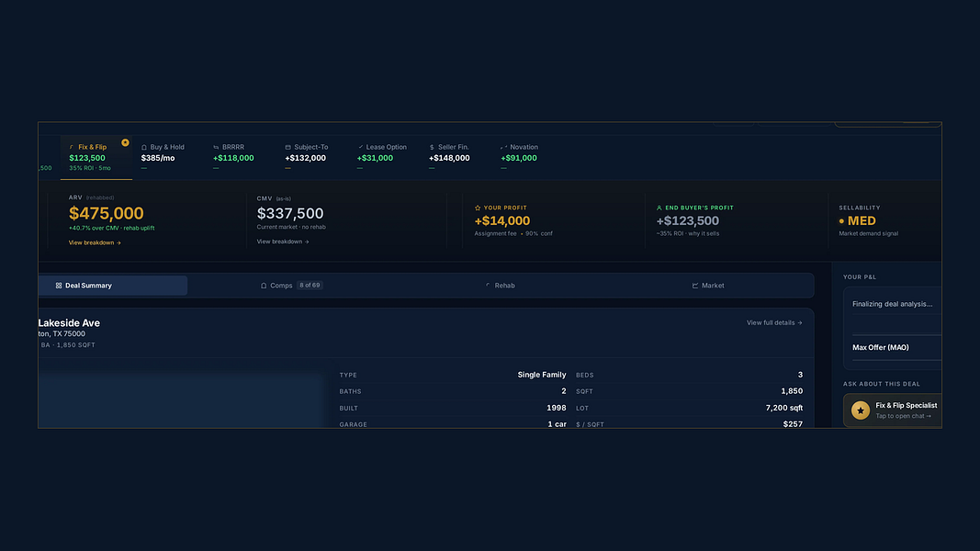Switch to the Buy & Hold strategy

167,157
